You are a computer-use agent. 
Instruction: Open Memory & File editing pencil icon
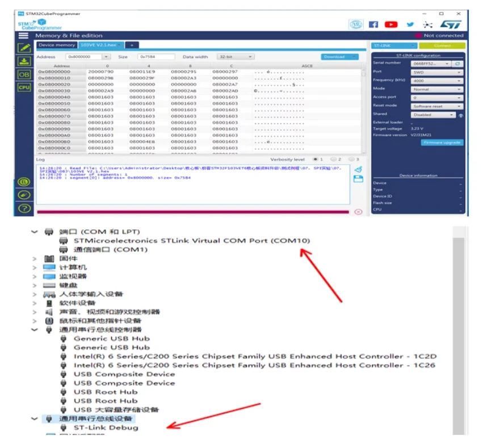coord(24,48)
